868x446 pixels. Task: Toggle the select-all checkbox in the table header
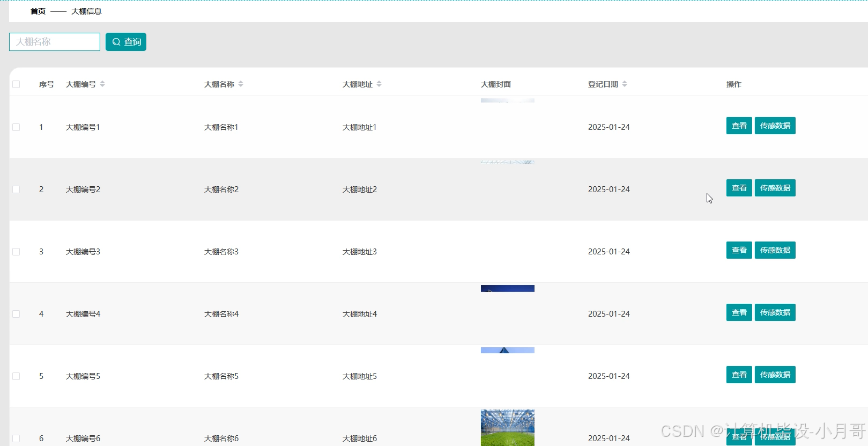click(x=16, y=84)
